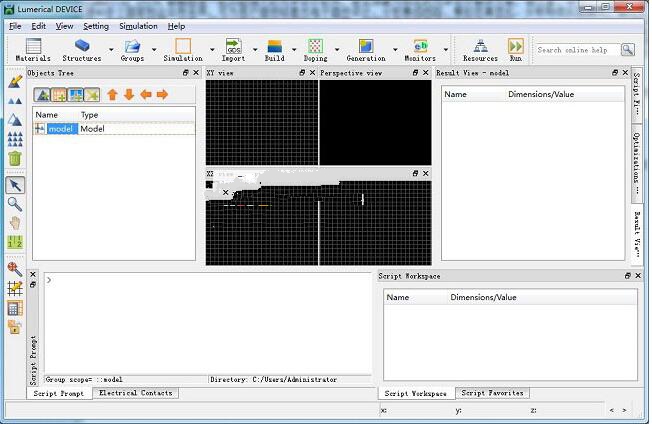Viewport: 652px width, 424px height.
Task: Click the array triangles icon in sidebar
Action: (15, 139)
